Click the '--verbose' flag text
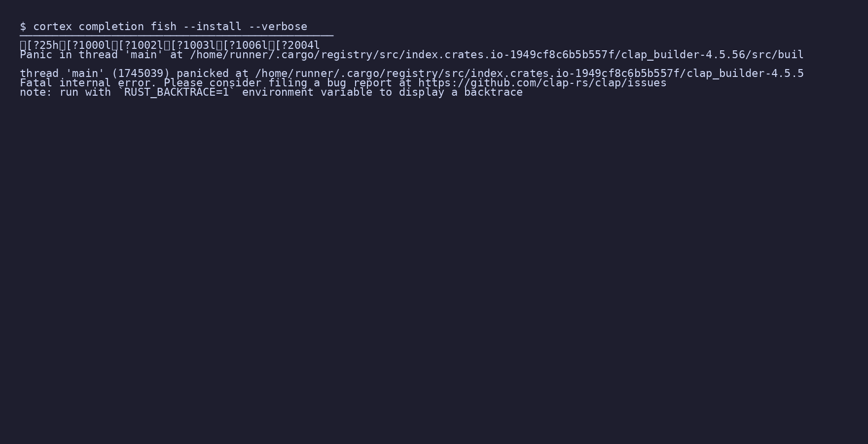This screenshot has height=444, width=868. [x=278, y=27]
